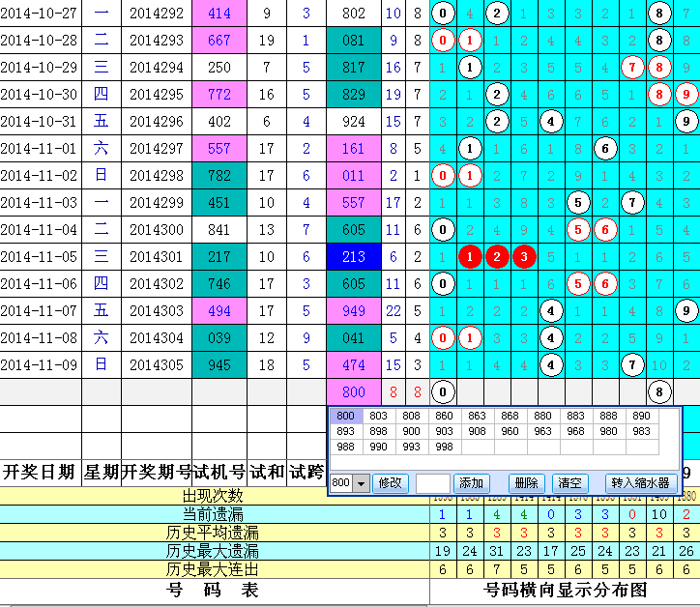Image resolution: width=700 pixels, height=607 pixels.
Task: Click the 试机号 column header
Action: point(219,472)
